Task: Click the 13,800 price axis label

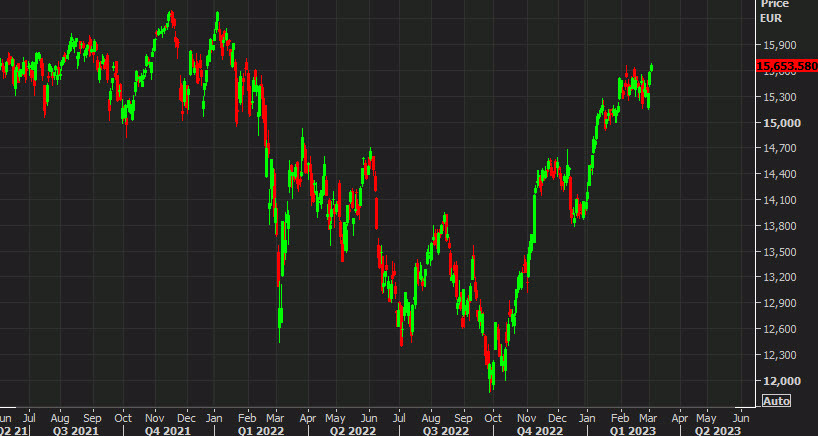Action: [779, 226]
